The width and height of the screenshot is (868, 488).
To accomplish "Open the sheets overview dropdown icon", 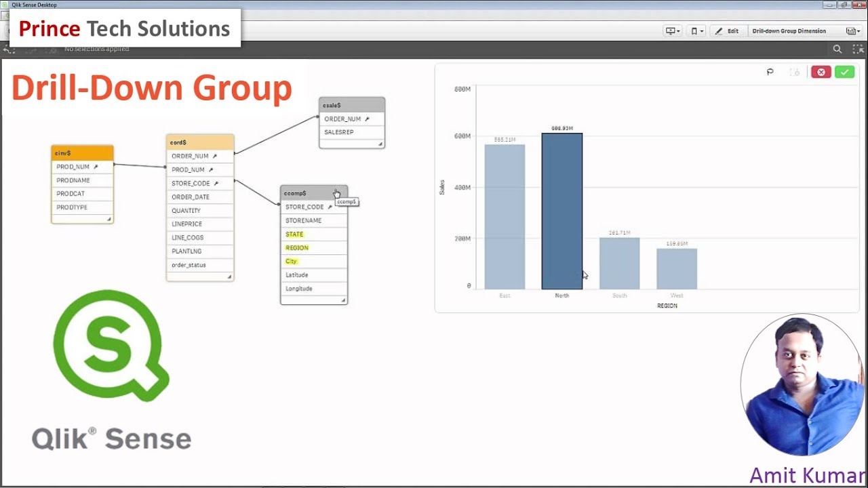I will coord(852,31).
